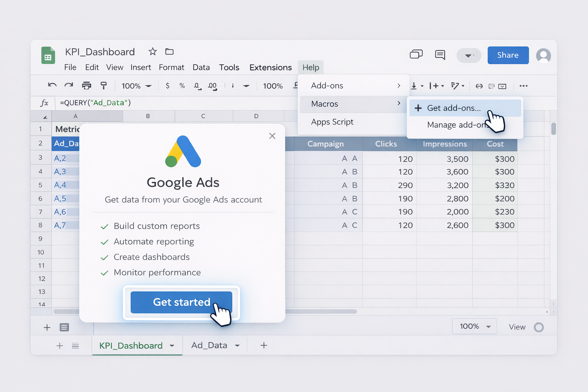The image size is (588, 392).
Task: Select the cell with cost $330
Action: coord(495,185)
